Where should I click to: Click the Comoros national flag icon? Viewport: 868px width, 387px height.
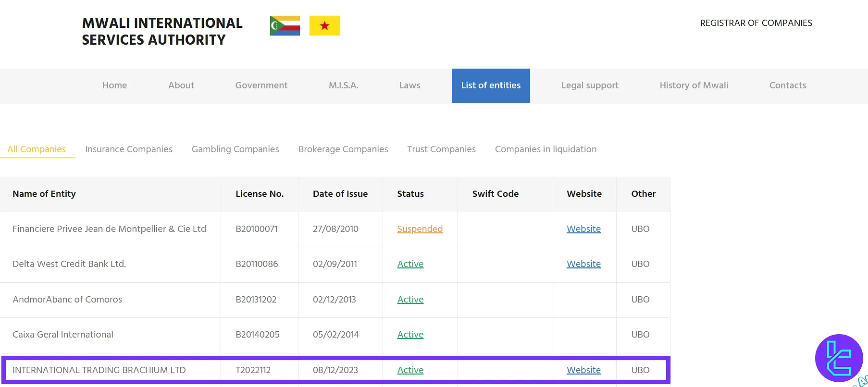(x=285, y=26)
